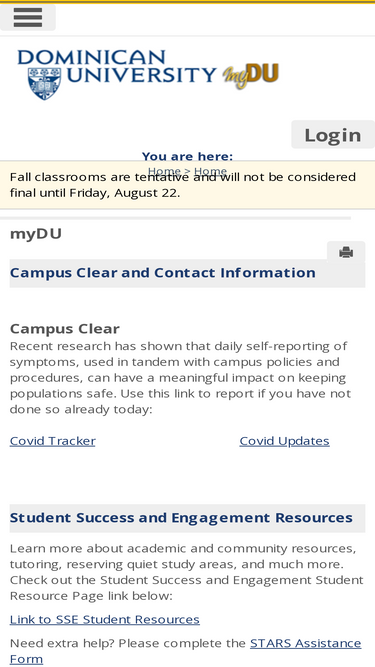Click the academic and community resources paragraph
This screenshot has width=375, height=667.
coord(187,572)
